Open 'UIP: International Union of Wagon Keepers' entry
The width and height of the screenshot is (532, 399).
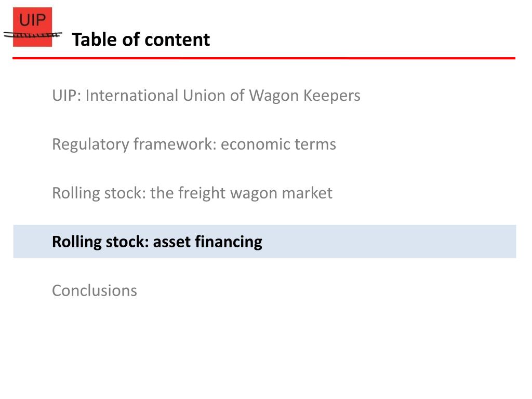pos(206,96)
